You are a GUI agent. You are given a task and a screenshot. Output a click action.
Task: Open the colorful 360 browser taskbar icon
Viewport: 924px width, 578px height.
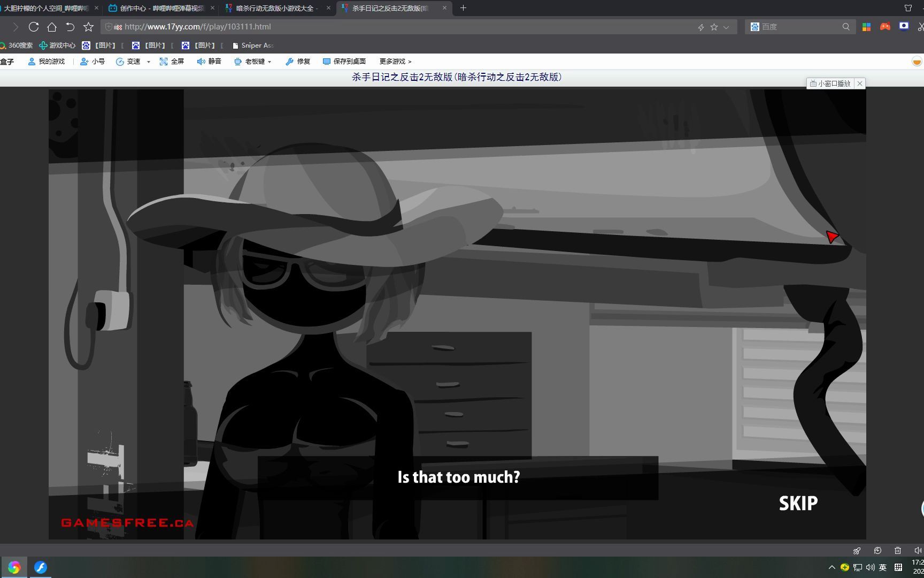coord(14,567)
